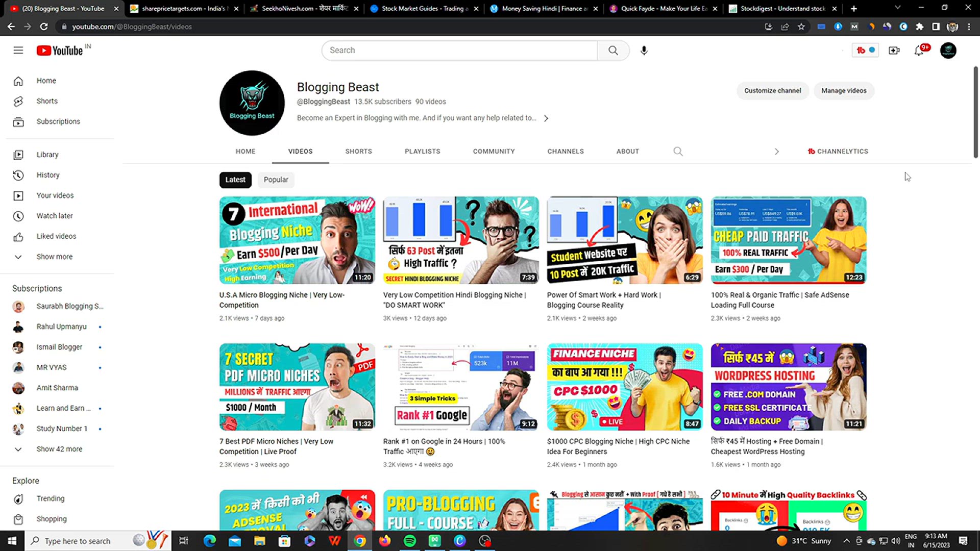
Task: Switch to the sharepricetargets.com browser tab
Action: (184, 8)
